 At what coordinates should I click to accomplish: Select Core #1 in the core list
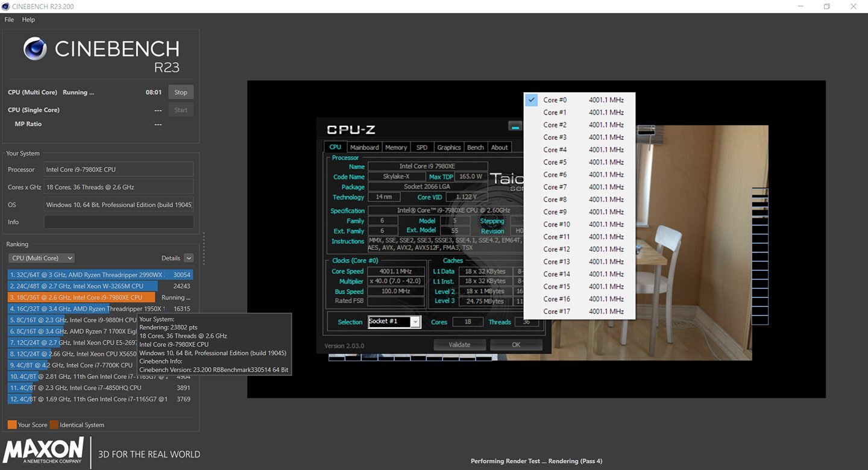pyautogui.click(x=579, y=112)
